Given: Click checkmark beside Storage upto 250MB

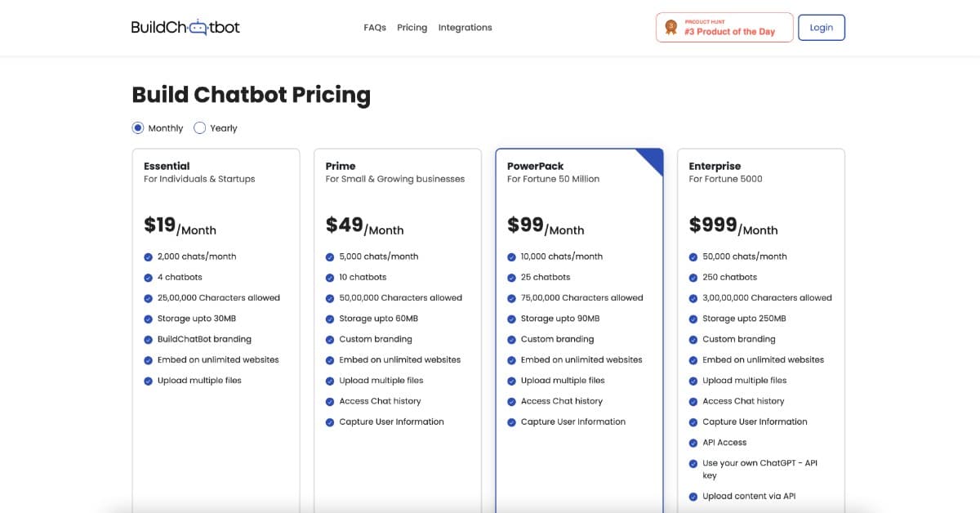Looking at the screenshot, I should pyautogui.click(x=693, y=319).
